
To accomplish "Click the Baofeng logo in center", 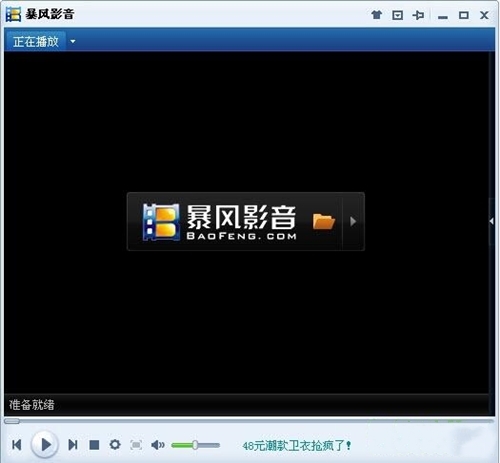I will pyautogui.click(x=219, y=222).
